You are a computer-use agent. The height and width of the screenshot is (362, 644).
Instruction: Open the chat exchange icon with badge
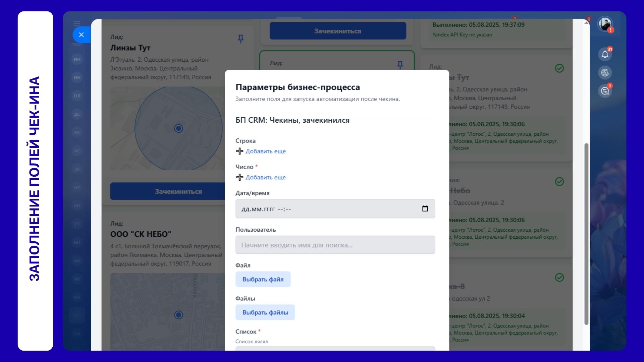(605, 91)
